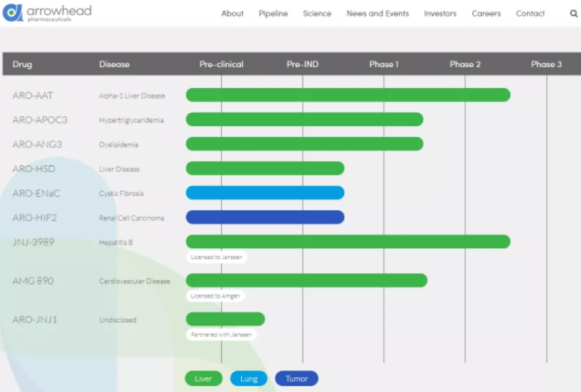Image resolution: width=581 pixels, height=392 pixels.
Task: Click the Disease column header
Action: tap(115, 65)
